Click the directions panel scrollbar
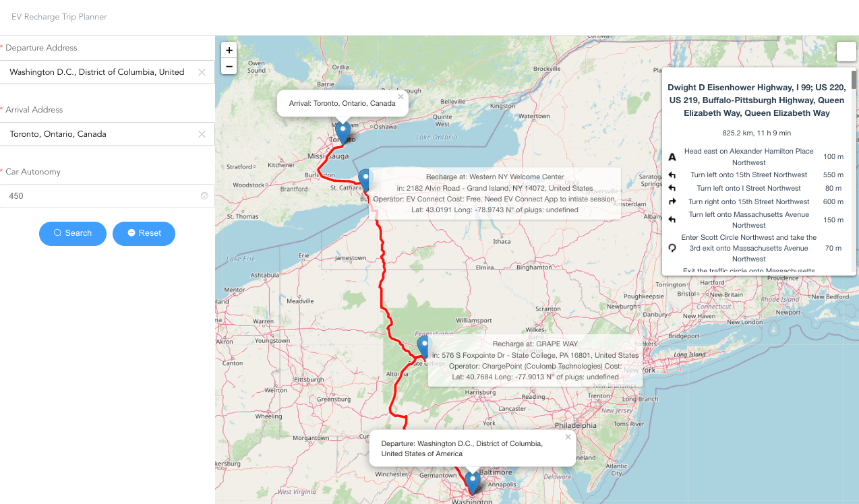The height and width of the screenshot is (504, 859). (x=852, y=81)
